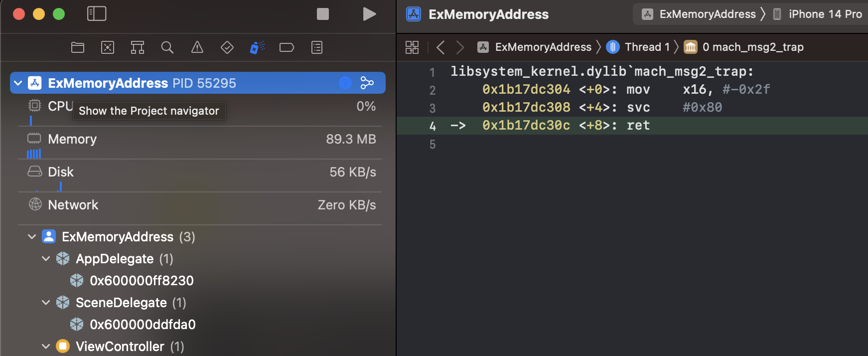Collapse the AppDelegate (1) node
868x356 pixels.
[46, 258]
